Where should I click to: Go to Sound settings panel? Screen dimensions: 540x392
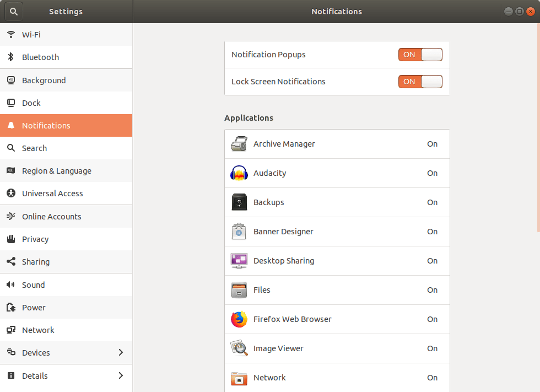pos(33,285)
